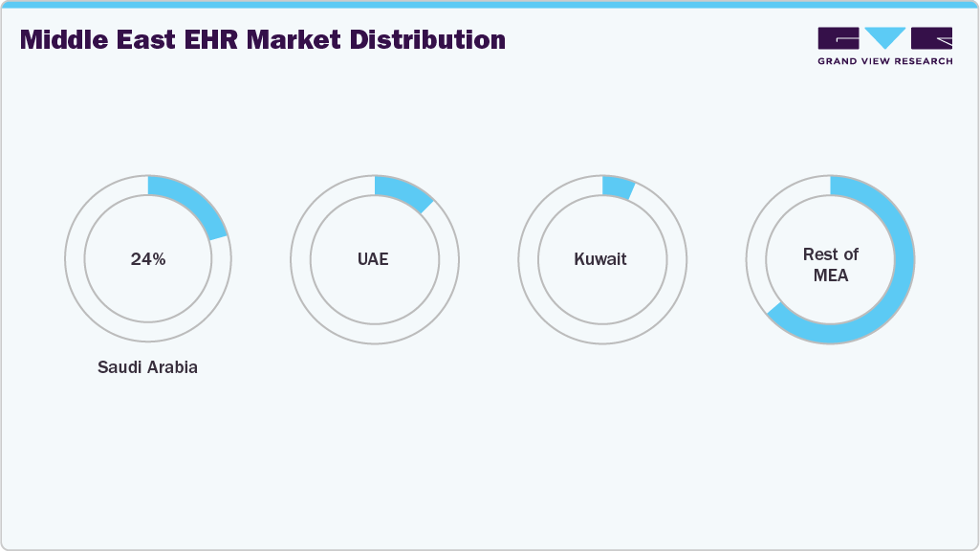This screenshot has height=551, width=980.
Task: Select the Saudi Arabia donut chart
Action: [148, 258]
